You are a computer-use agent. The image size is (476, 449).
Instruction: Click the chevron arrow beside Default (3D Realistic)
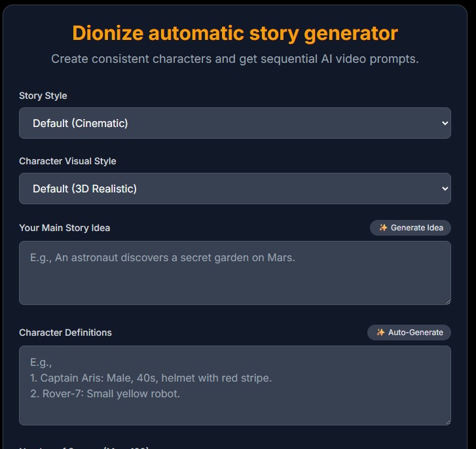coord(445,189)
